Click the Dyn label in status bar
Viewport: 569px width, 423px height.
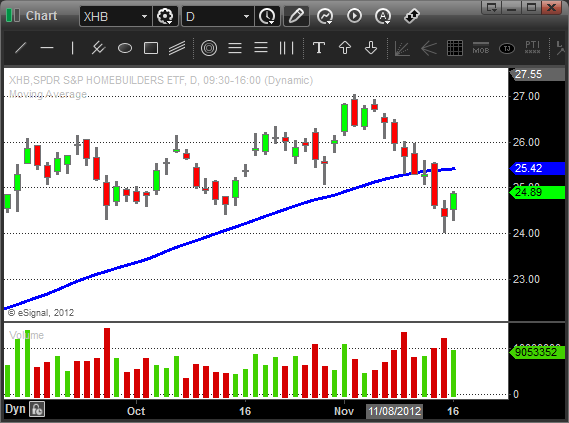15,409
